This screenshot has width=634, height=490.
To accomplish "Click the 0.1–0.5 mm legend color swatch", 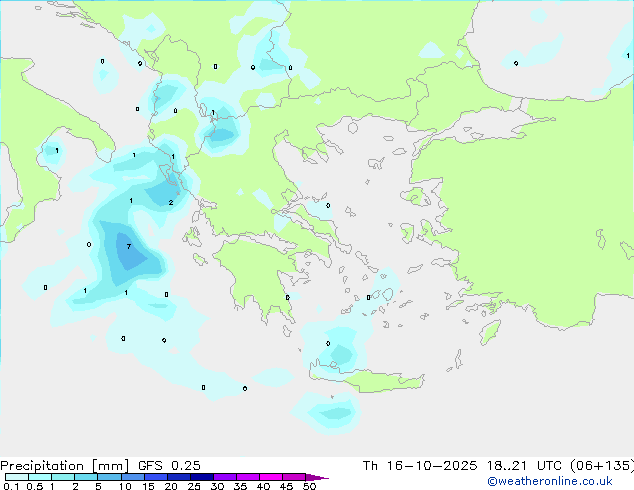I will [17, 477].
